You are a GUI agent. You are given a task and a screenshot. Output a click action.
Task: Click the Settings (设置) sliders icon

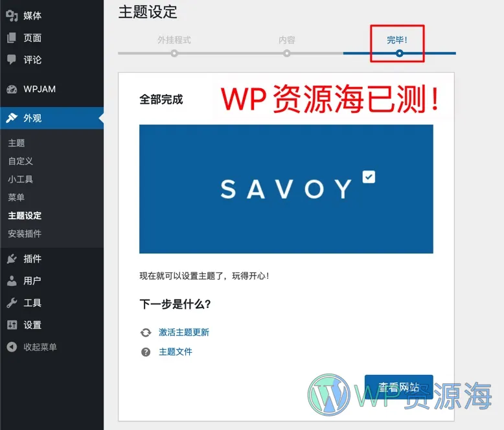click(x=12, y=325)
